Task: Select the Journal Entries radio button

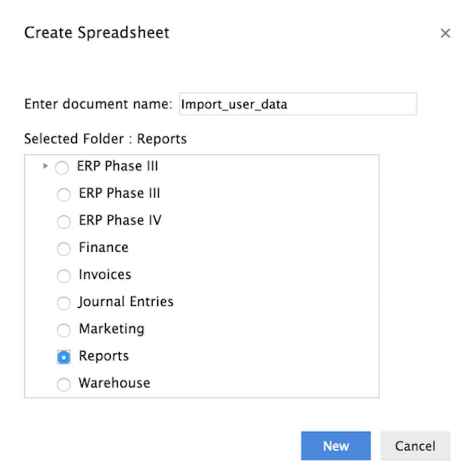Action: [x=64, y=303]
